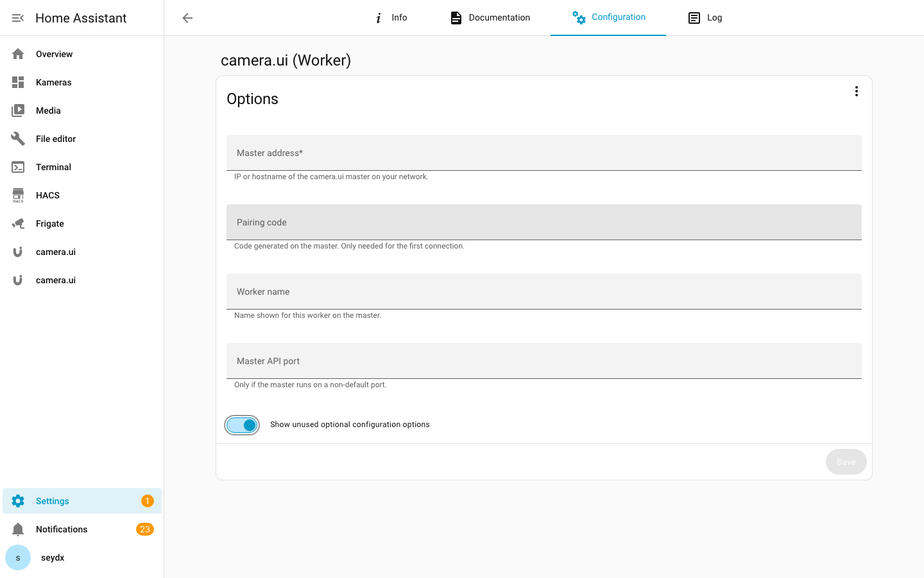Open Kameras in the sidebar
This screenshot has width=924, height=578.
82,82
